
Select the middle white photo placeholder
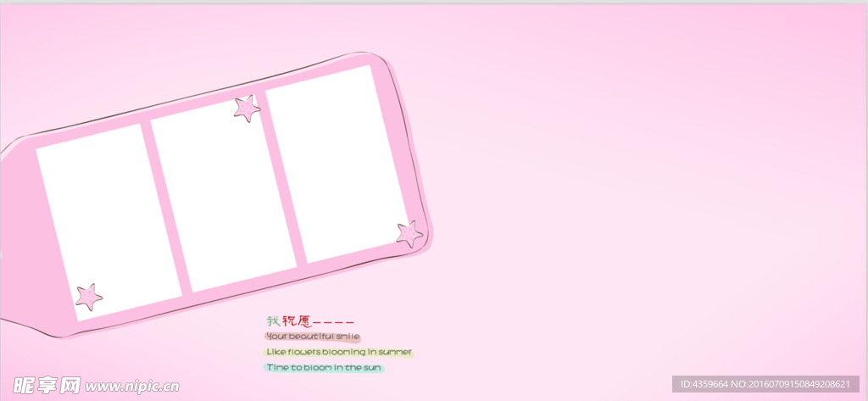(222, 195)
